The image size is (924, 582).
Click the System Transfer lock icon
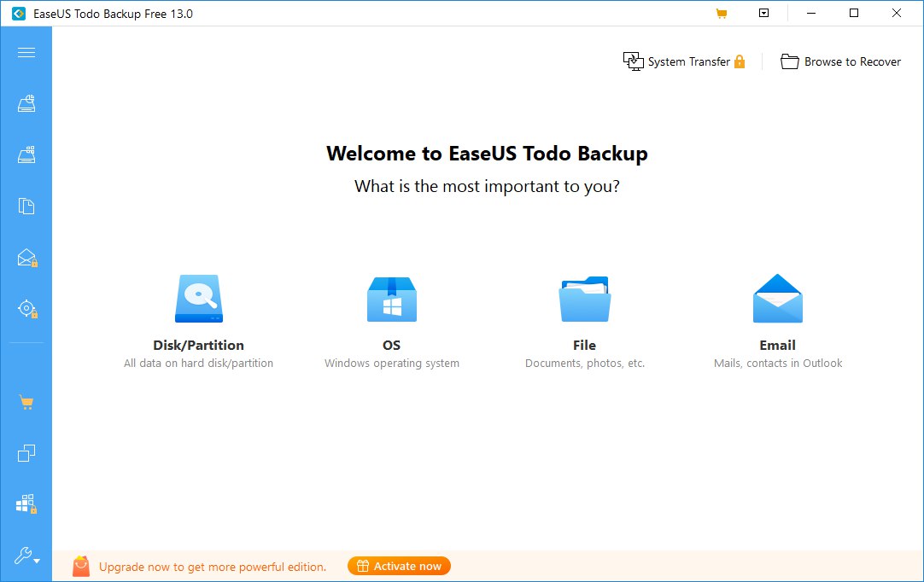click(740, 61)
